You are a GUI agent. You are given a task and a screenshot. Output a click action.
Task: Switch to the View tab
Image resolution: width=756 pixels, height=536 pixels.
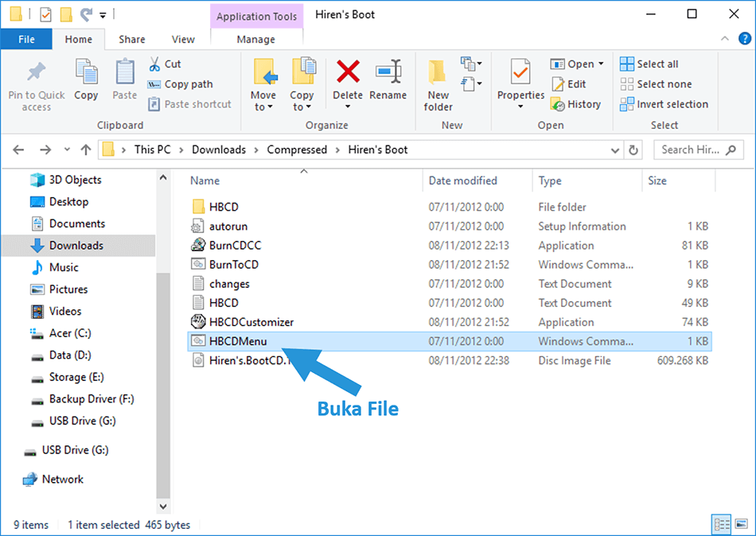coord(183,39)
